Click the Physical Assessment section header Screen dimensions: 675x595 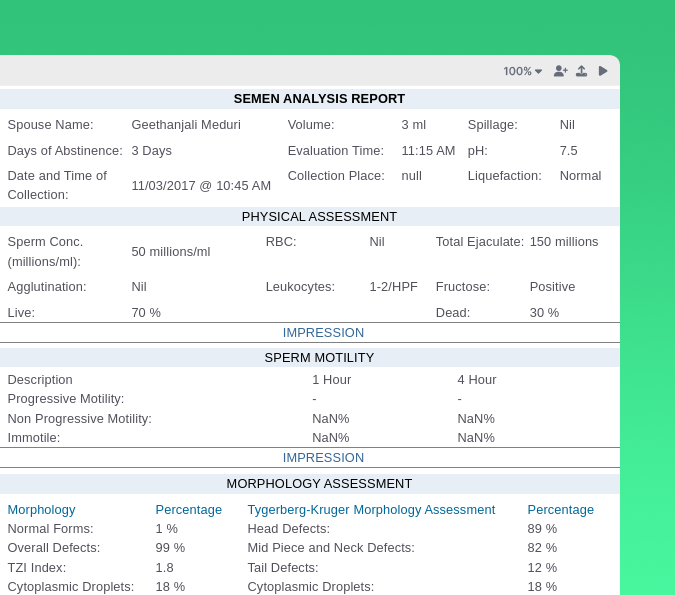tap(319, 216)
